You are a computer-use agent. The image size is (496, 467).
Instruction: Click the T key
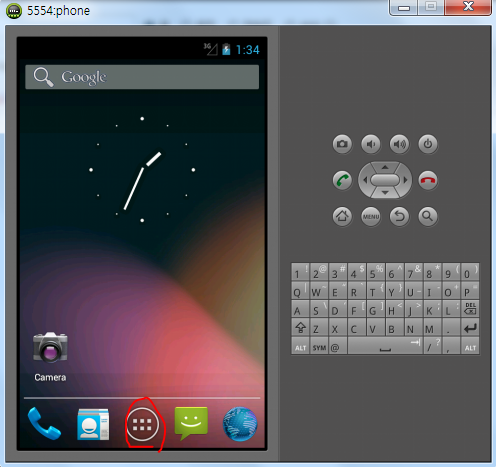click(376, 290)
